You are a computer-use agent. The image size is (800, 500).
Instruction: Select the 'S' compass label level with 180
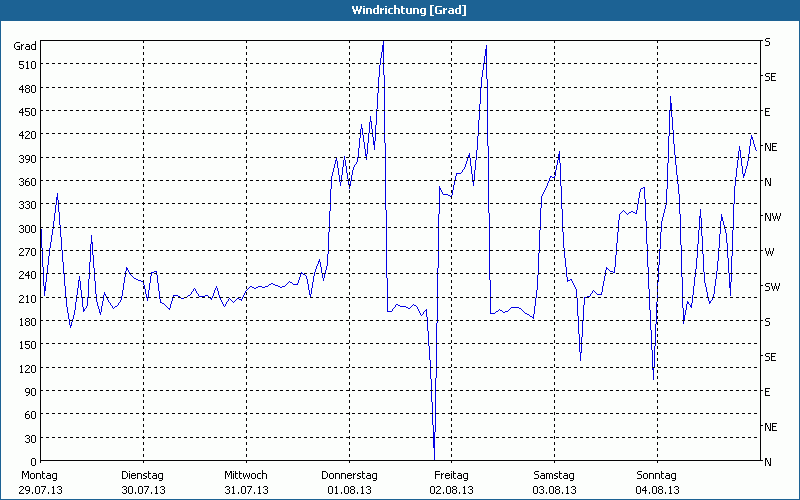pos(767,322)
